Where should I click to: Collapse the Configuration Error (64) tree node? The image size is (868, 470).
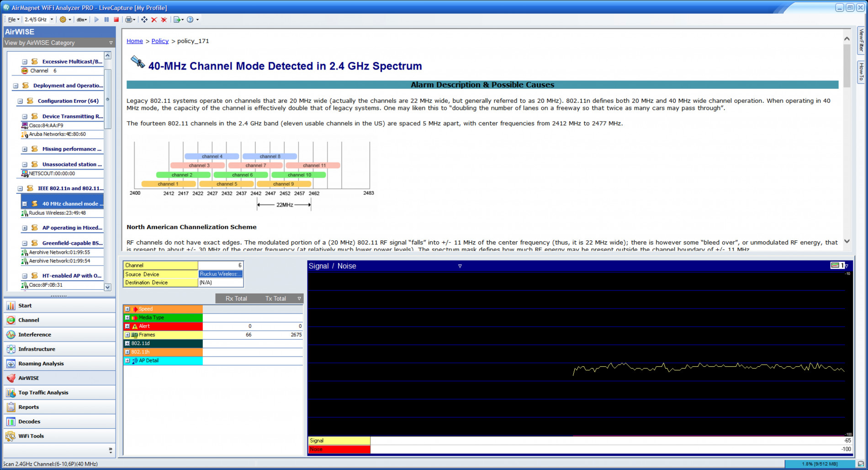coord(20,101)
